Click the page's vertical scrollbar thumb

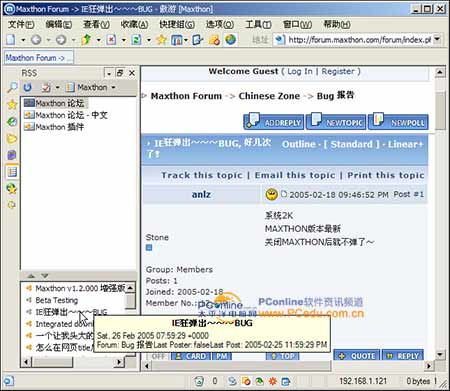[x=440, y=111]
